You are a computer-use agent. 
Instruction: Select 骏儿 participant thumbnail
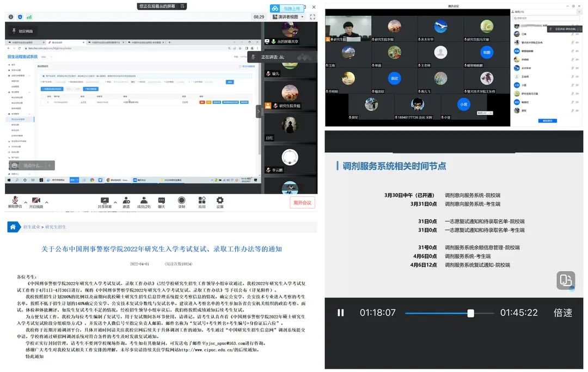click(x=290, y=69)
